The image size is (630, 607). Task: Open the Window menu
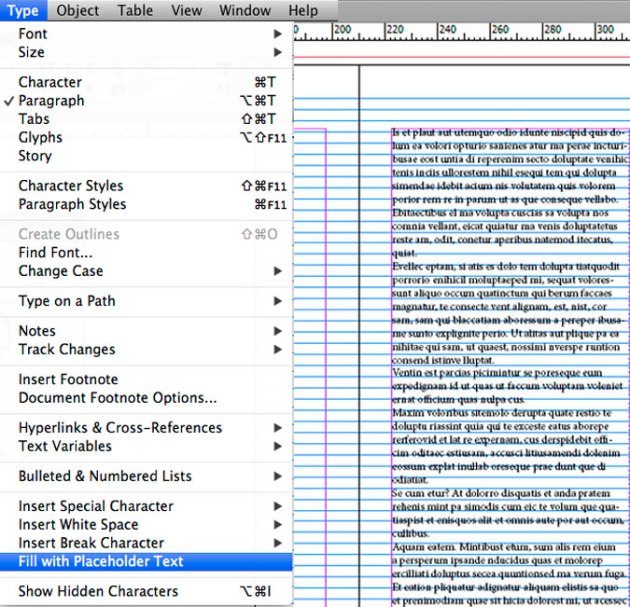(x=245, y=11)
